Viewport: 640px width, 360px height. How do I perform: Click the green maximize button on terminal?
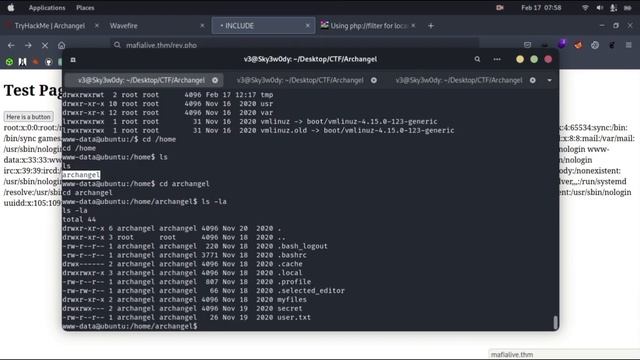[534, 59]
